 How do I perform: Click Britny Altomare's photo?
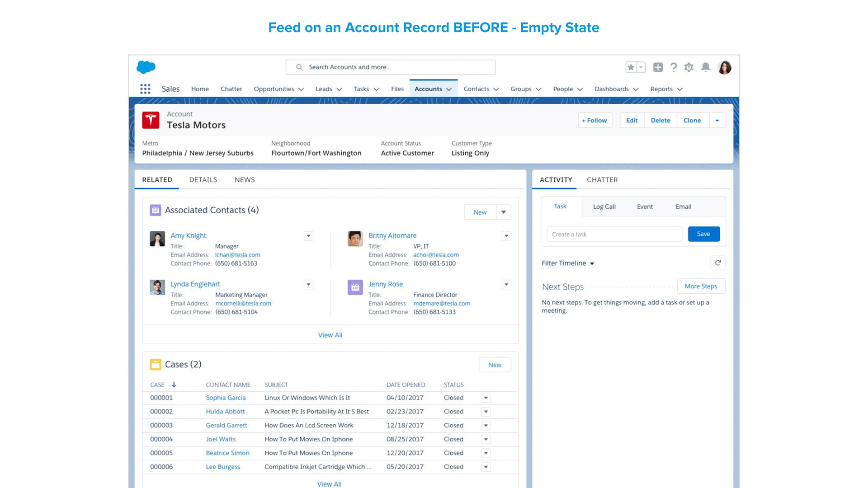[355, 239]
